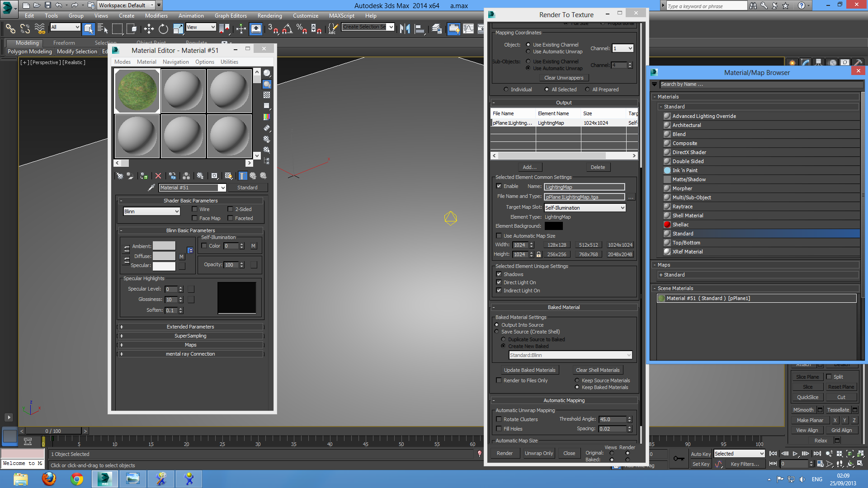This screenshot has width=868, height=488.
Task: Open the Blinn shader type dropdown
Action: (152, 211)
